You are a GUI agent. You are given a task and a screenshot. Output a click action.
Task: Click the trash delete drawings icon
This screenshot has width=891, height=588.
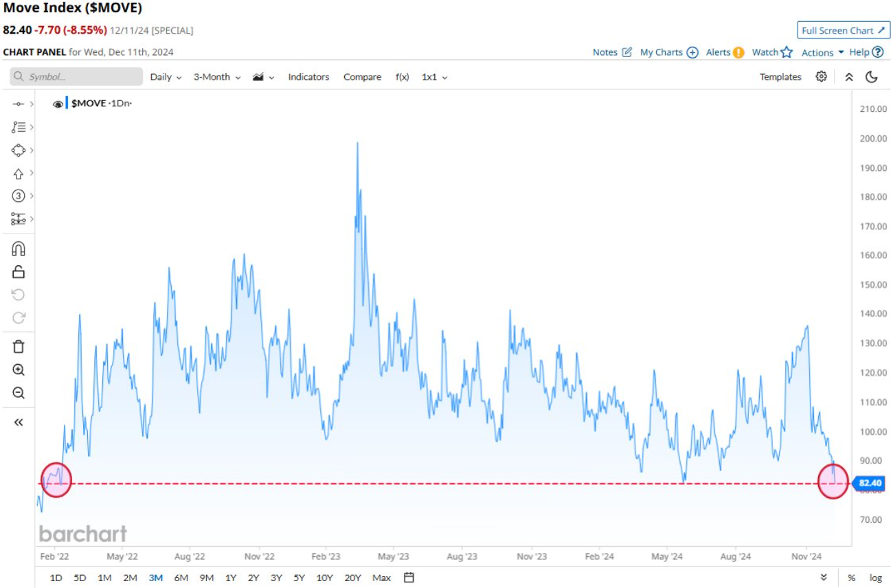pyautogui.click(x=19, y=346)
